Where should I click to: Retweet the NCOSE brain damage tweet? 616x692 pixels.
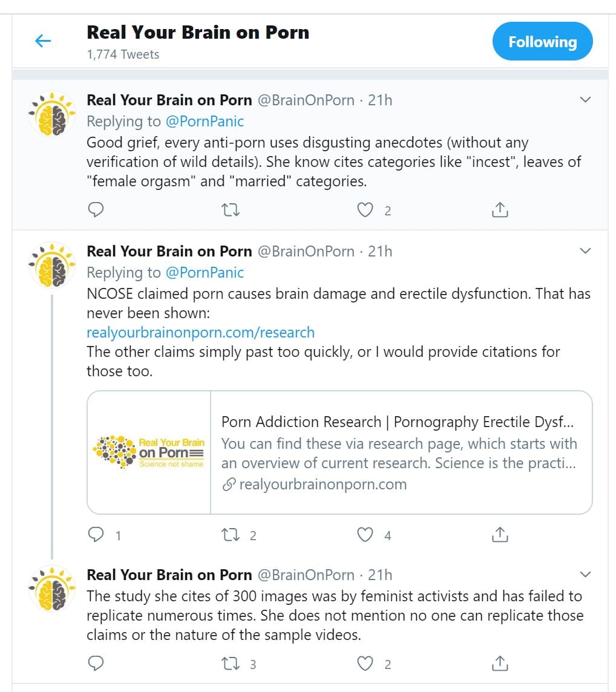(231, 535)
